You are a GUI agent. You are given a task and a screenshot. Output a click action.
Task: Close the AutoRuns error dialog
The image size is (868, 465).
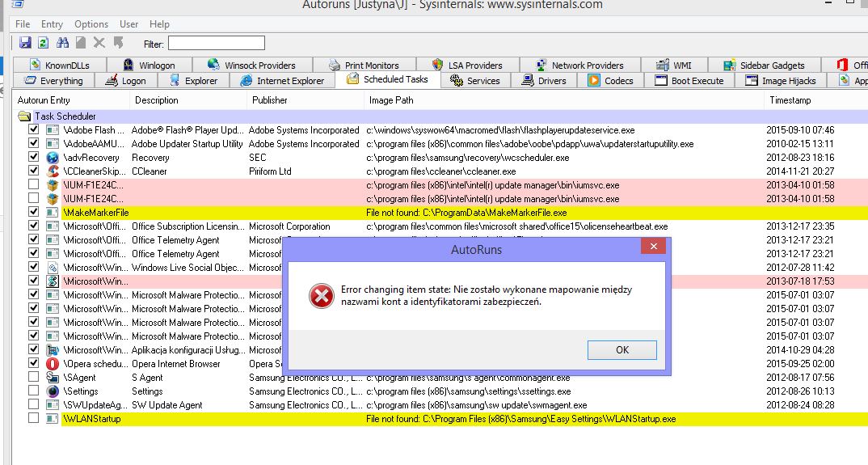(653, 247)
